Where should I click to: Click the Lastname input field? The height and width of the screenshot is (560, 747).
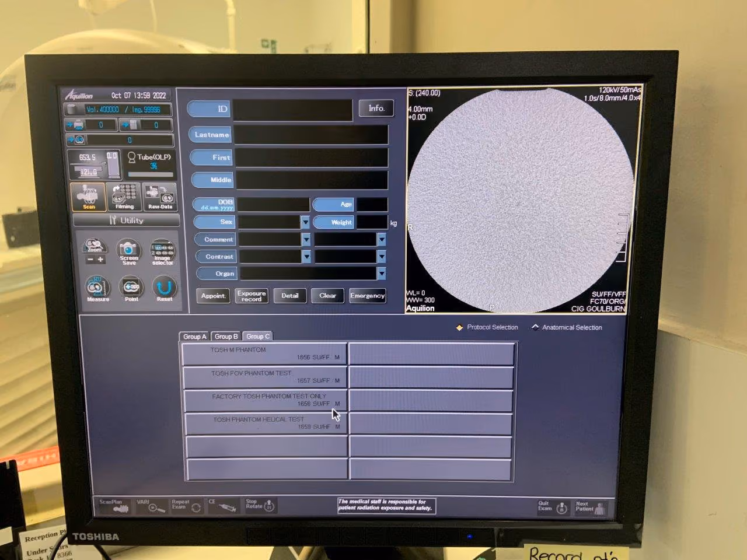click(x=311, y=135)
